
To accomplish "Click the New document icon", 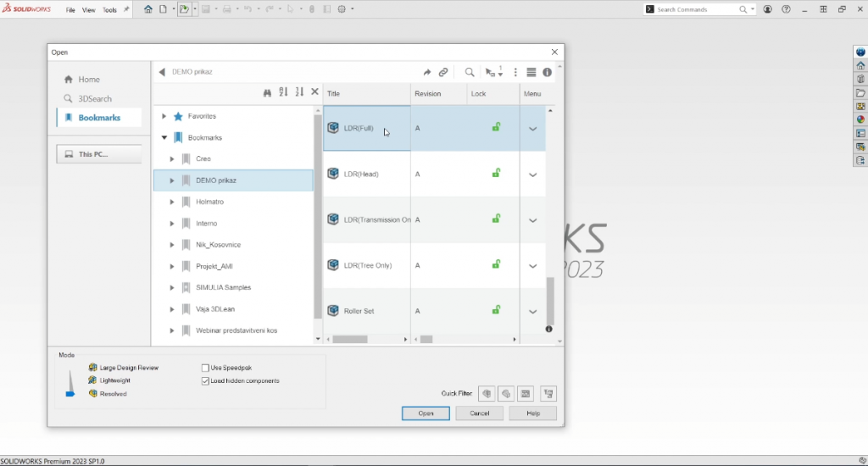I will [164, 9].
